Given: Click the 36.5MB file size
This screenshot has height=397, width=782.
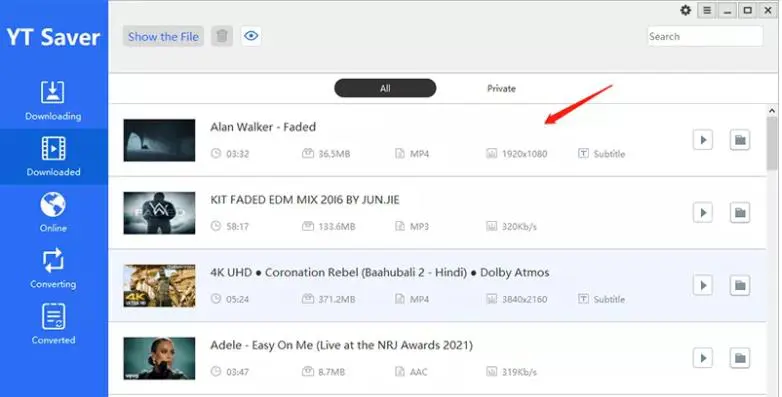Looking at the screenshot, I should pyautogui.click(x=334, y=154).
